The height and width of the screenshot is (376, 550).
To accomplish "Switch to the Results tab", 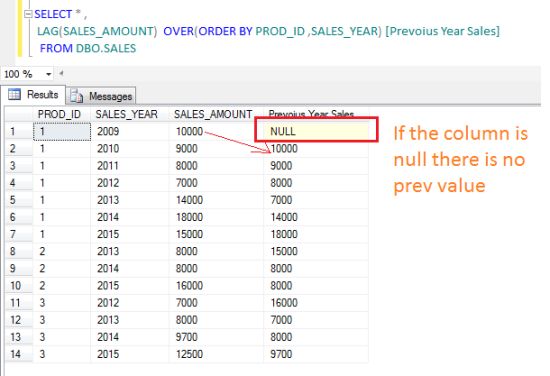I will pyautogui.click(x=33, y=95).
